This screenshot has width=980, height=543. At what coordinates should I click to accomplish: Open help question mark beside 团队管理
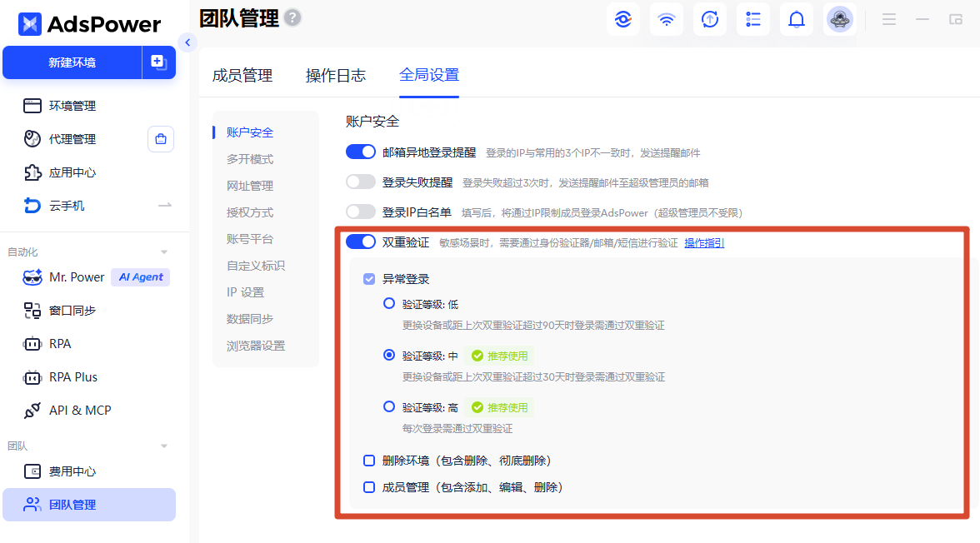tap(292, 17)
